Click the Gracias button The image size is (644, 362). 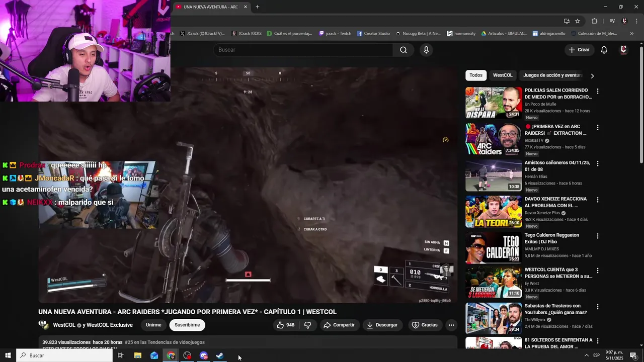pos(425,325)
